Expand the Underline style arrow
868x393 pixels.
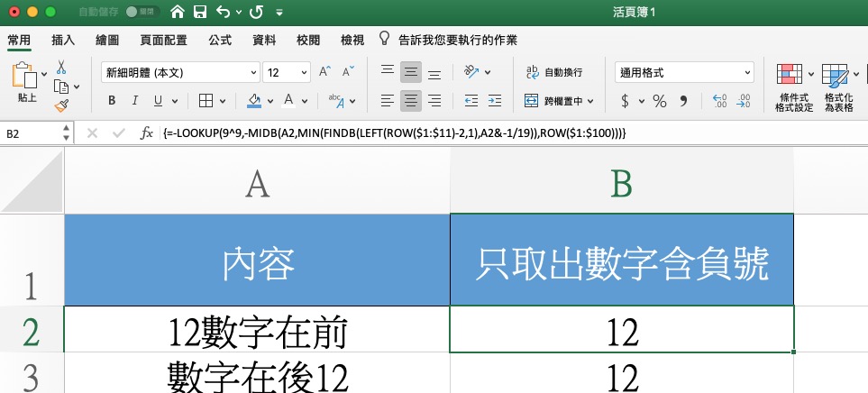(175, 101)
